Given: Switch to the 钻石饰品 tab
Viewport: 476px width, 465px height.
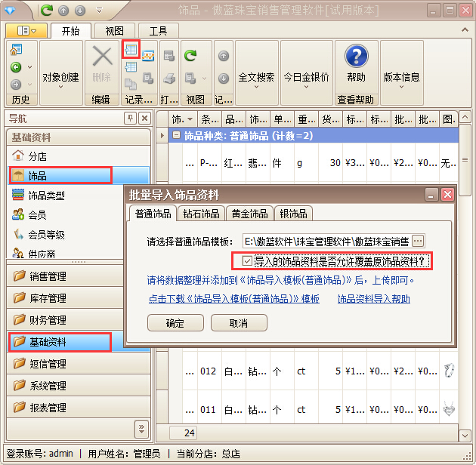Looking at the screenshot, I should (x=201, y=214).
